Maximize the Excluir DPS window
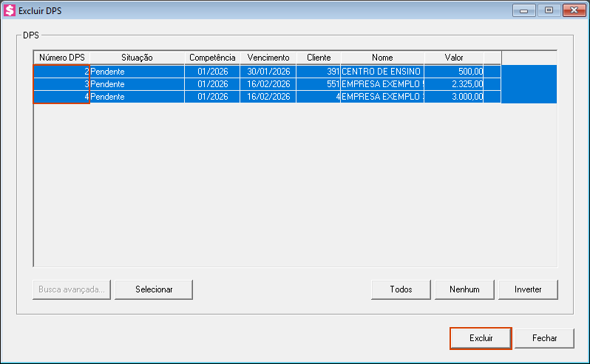Image resolution: width=590 pixels, height=364 pixels. [x=548, y=10]
